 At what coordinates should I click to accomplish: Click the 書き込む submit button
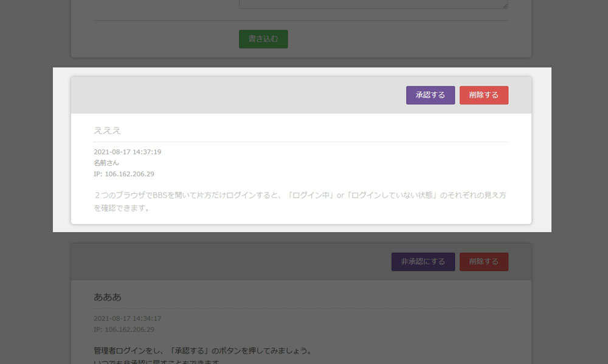tap(263, 39)
